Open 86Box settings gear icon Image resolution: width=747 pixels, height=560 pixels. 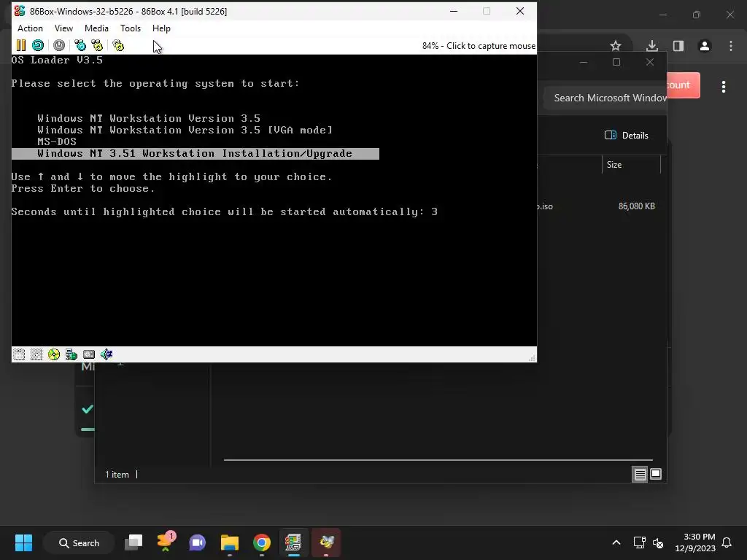(118, 45)
